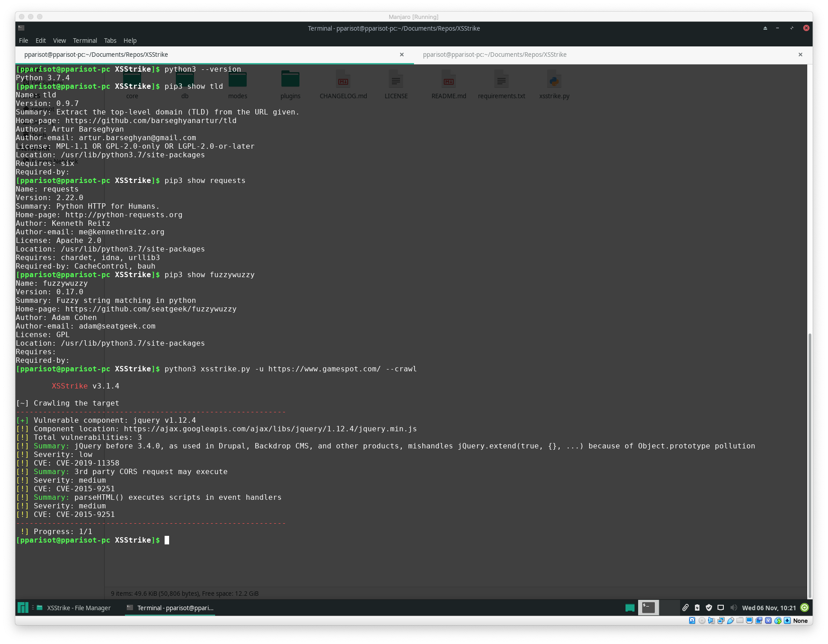Click VirtualBox keyboard capture arrow icon
Screen dimensions: 828x644
coord(787,621)
